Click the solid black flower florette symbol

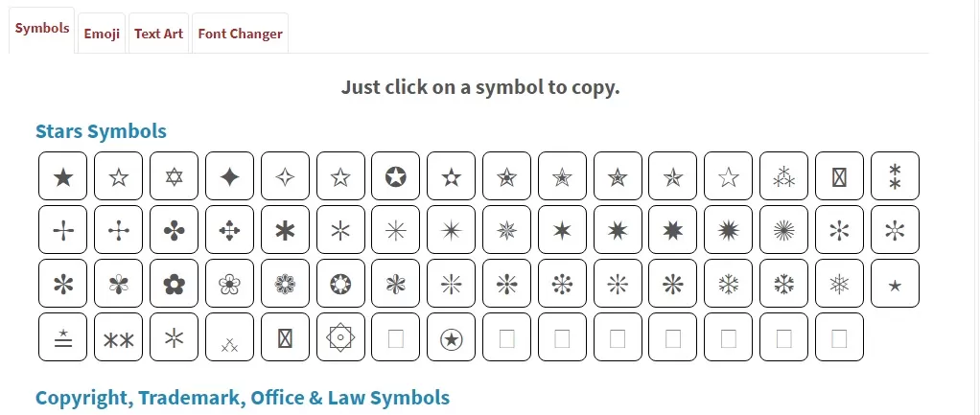174,284
